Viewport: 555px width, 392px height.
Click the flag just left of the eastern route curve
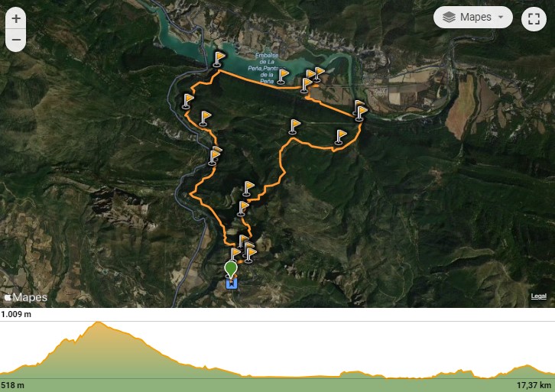pos(340,137)
